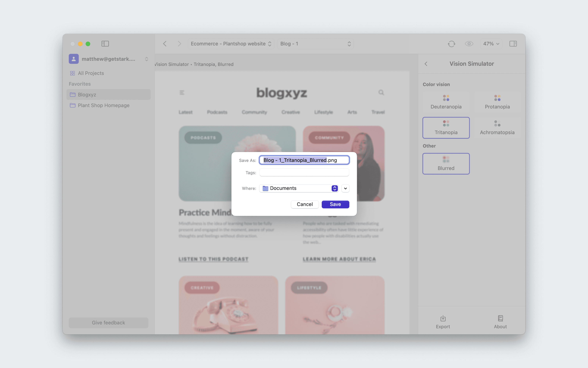Image resolution: width=588 pixels, height=368 pixels.
Task: Open the Arts blog tab
Action: (352, 112)
